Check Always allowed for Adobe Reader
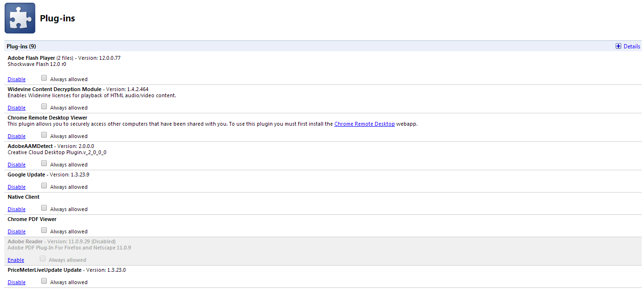This screenshot has height=295, width=644. click(x=43, y=259)
